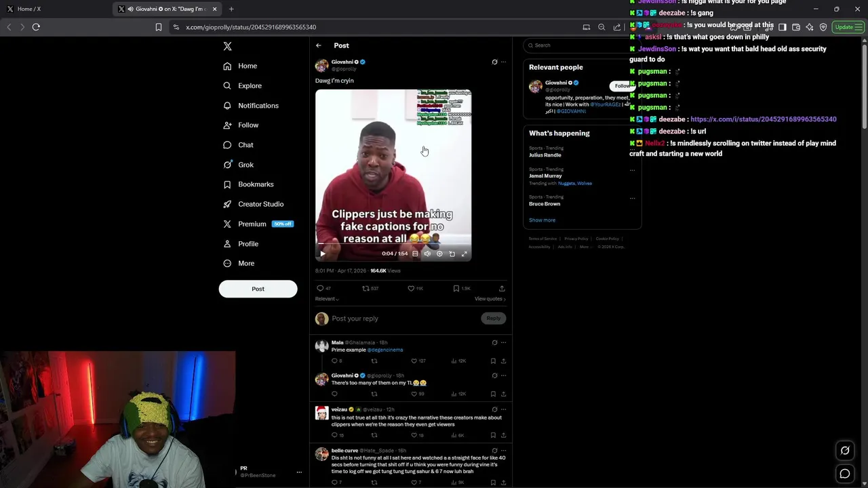Toggle video captions icon
The height and width of the screenshot is (488, 868).
pos(415,253)
